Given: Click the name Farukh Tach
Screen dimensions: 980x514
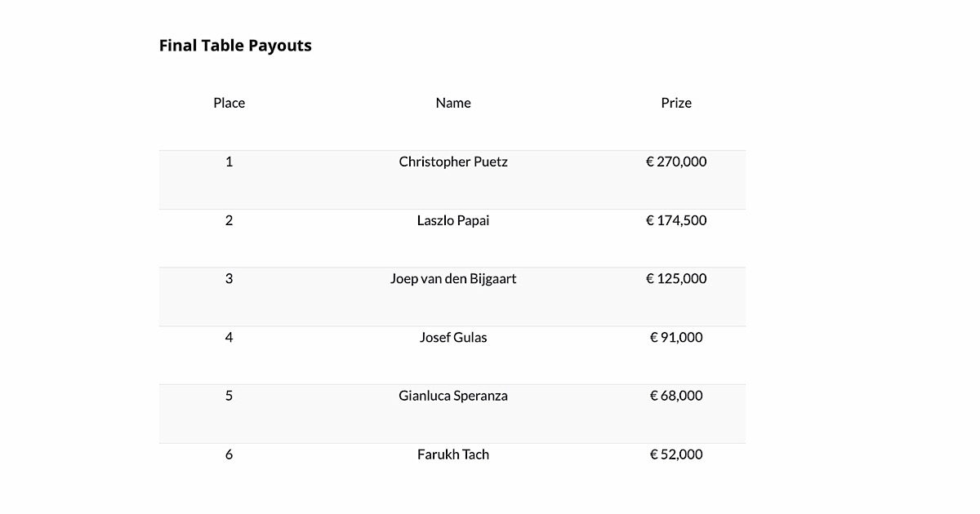Looking at the screenshot, I should click(x=453, y=454).
